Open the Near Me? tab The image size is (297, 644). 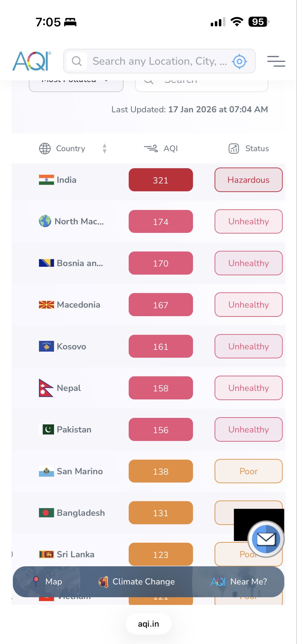[x=239, y=582]
